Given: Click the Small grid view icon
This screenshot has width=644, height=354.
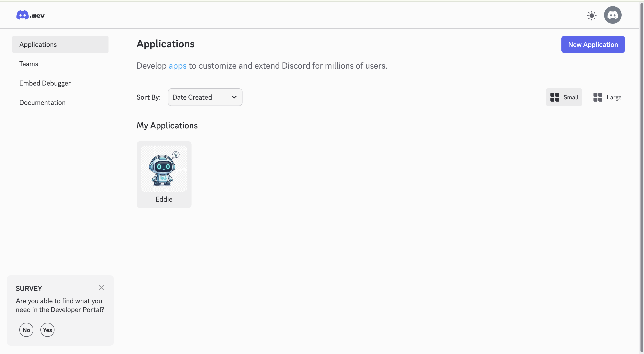Looking at the screenshot, I should (x=555, y=97).
